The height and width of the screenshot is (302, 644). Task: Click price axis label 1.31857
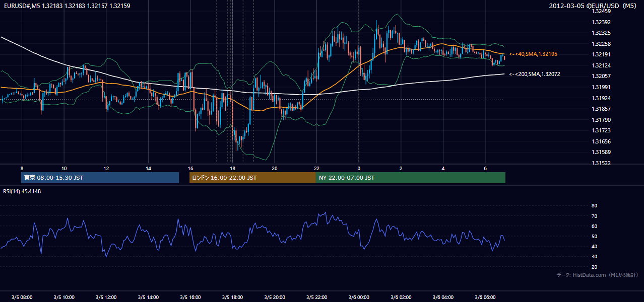tap(601, 109)
